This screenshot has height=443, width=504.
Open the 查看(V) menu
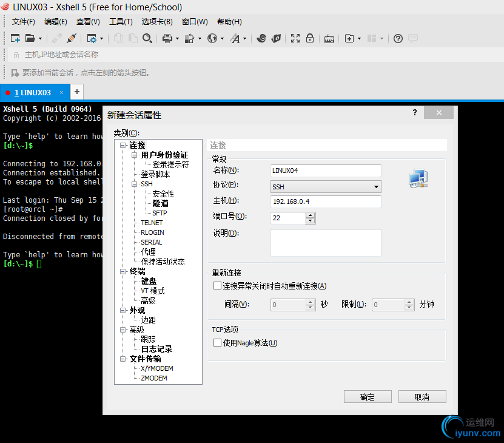88,22
